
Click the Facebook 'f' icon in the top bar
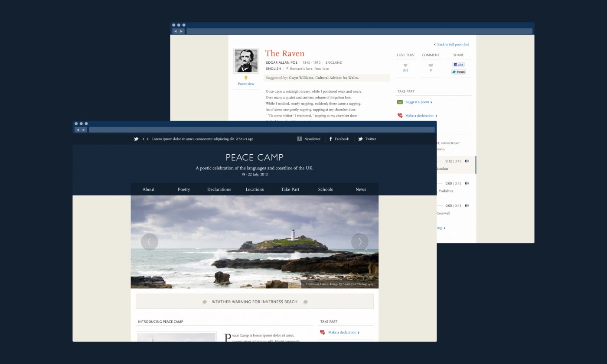(330, 139)
